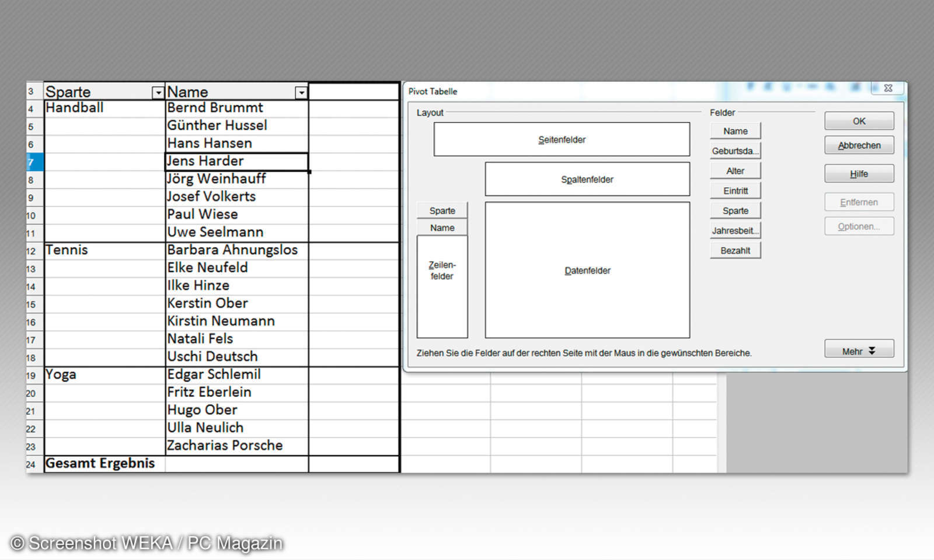934x560 pixels.
Task: Open the Name column autofilter dropdown
Action: click(x=301, y=92)
